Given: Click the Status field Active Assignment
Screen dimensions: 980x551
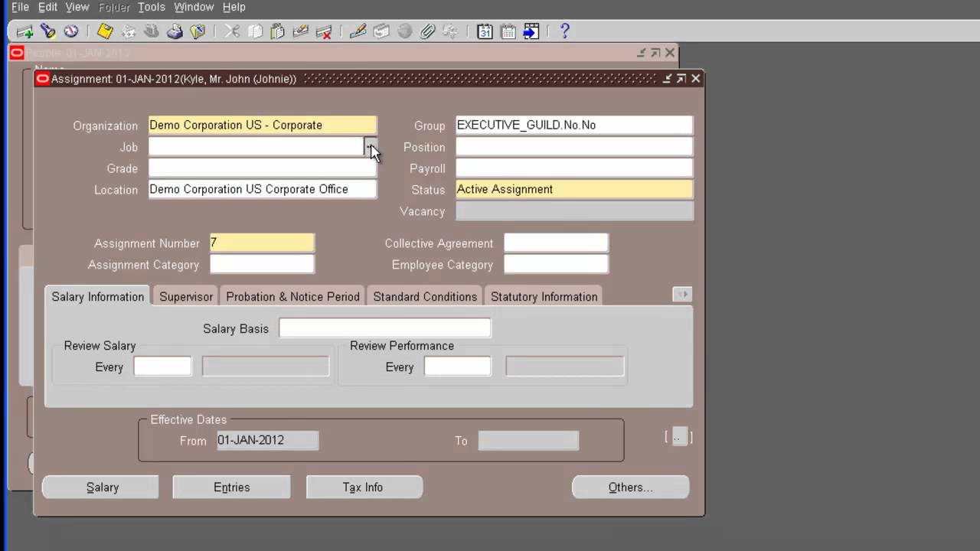Looking at the screenshot, I should point(574,189).
